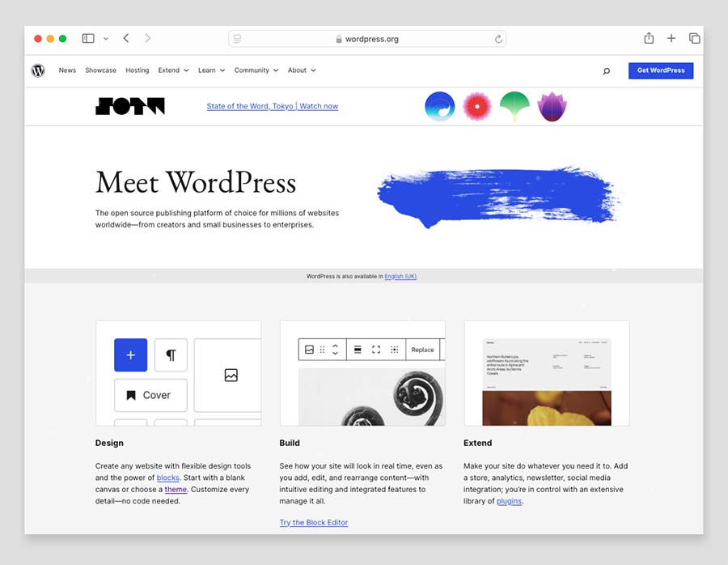The height and width of the screenshot is (565, 728).
Task: Click the Cover block button
Action: pyautogui.click(x=150, y=395)
